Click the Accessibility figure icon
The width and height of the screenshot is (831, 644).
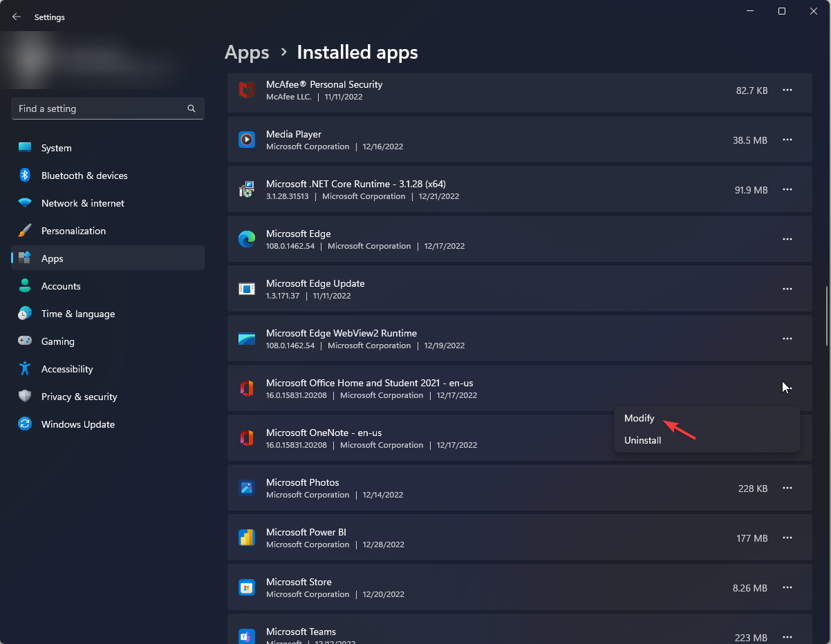tap(25, 369)
